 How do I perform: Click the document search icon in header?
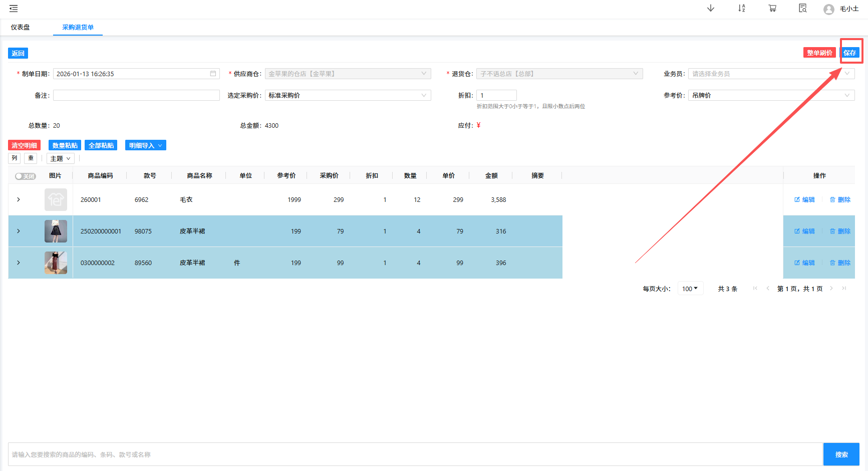click(802, 9)
